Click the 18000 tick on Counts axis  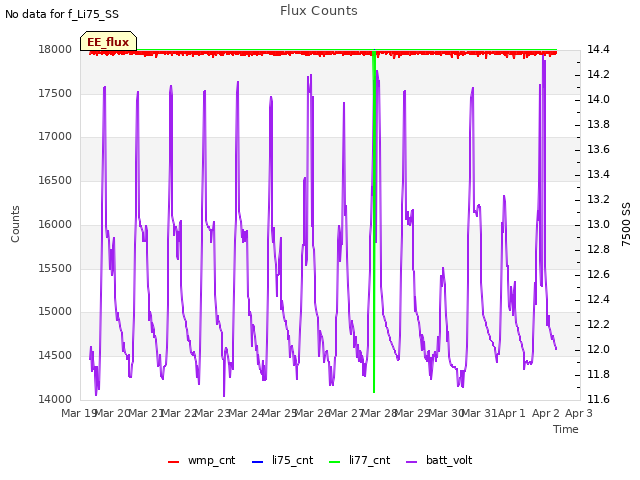[55, 49]
